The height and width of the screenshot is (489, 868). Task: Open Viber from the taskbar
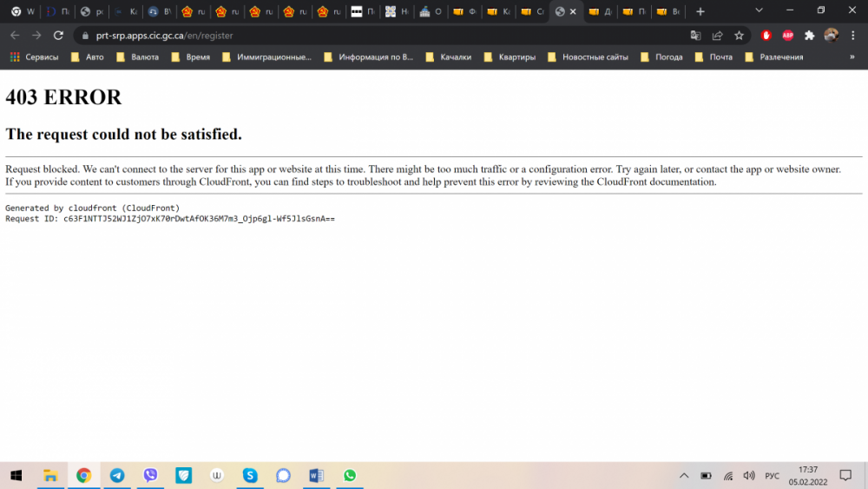[150, 475]
